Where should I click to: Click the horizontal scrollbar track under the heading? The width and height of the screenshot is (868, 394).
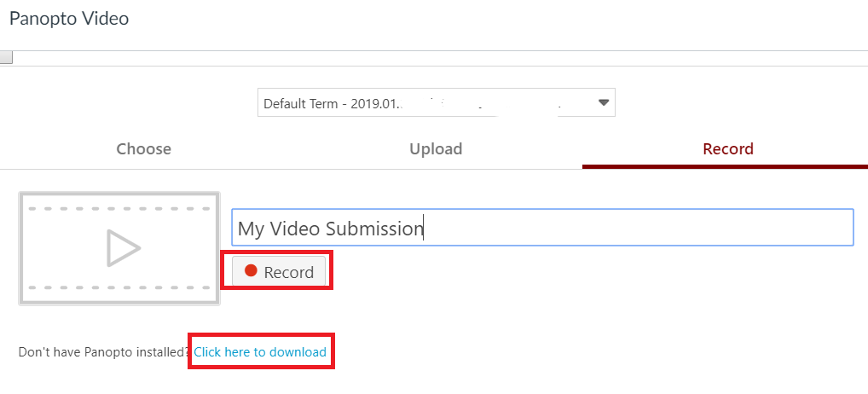tap(426, 58)
